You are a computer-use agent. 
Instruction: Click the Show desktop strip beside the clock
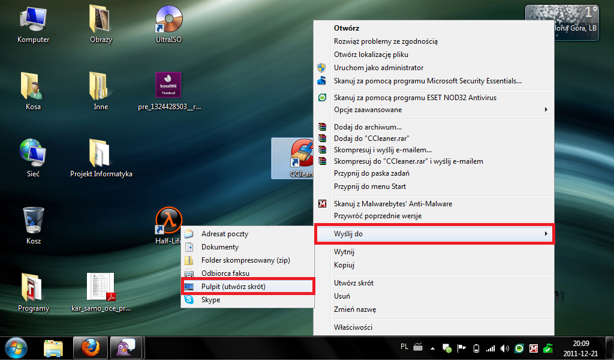pyautogui.click(x=609, y=348)
